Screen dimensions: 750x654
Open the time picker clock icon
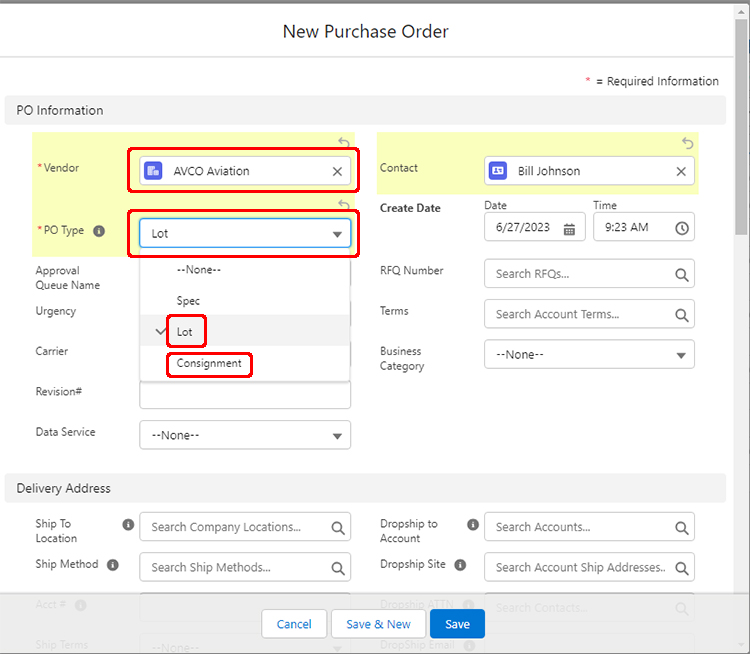(682, 228)
